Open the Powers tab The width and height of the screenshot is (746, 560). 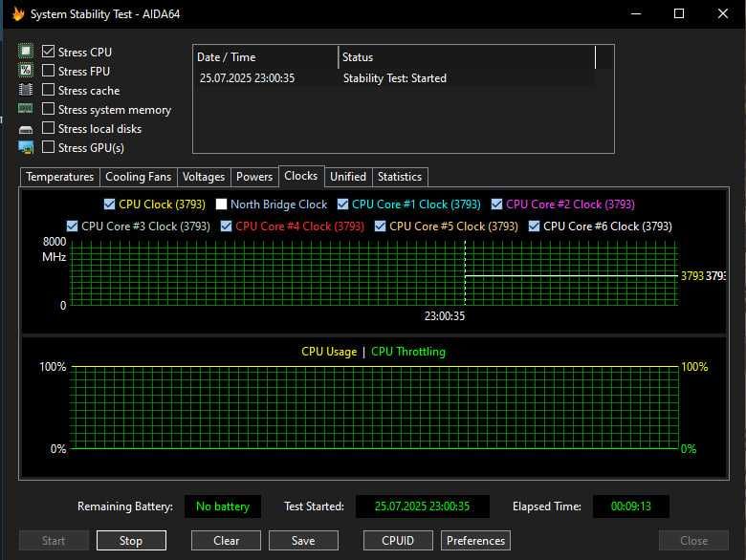pos(254,177)
